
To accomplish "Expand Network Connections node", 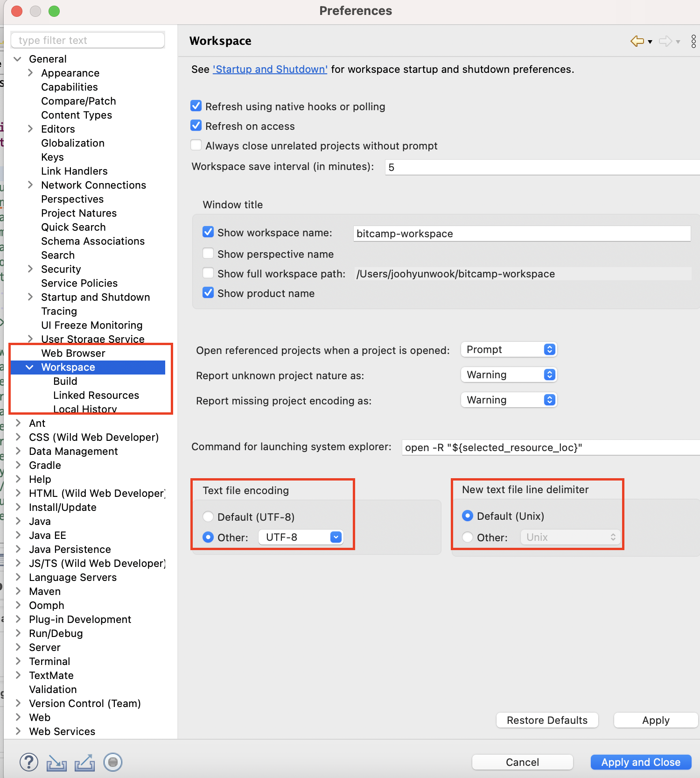I will point(30,185).
